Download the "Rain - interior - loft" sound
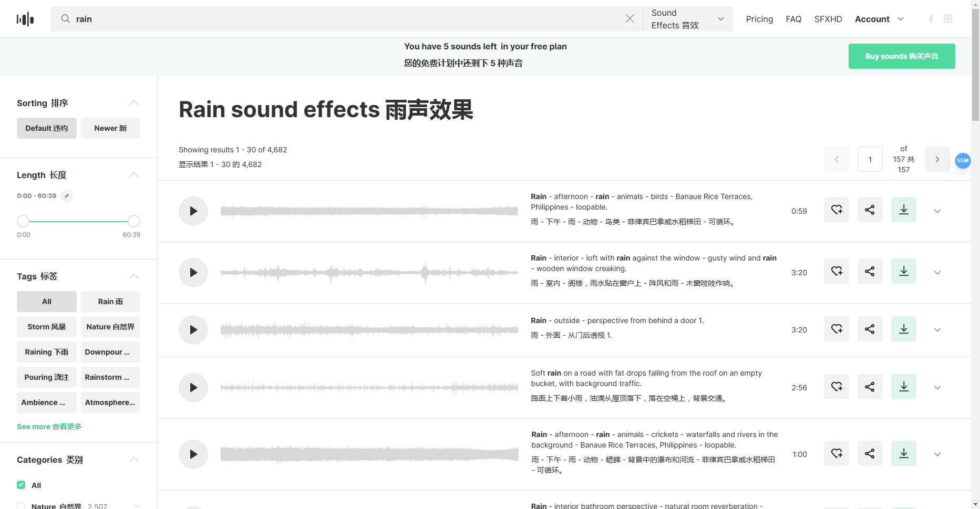The height and width of the screenshot is (509, 980). 903,271
